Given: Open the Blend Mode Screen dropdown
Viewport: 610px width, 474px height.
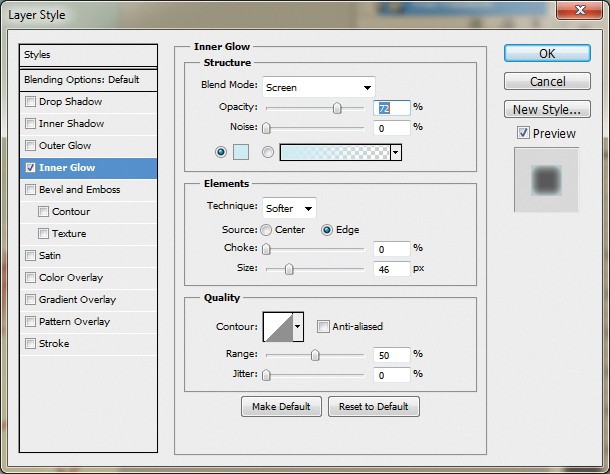Looking at the screenshot, I should [319, 87].
